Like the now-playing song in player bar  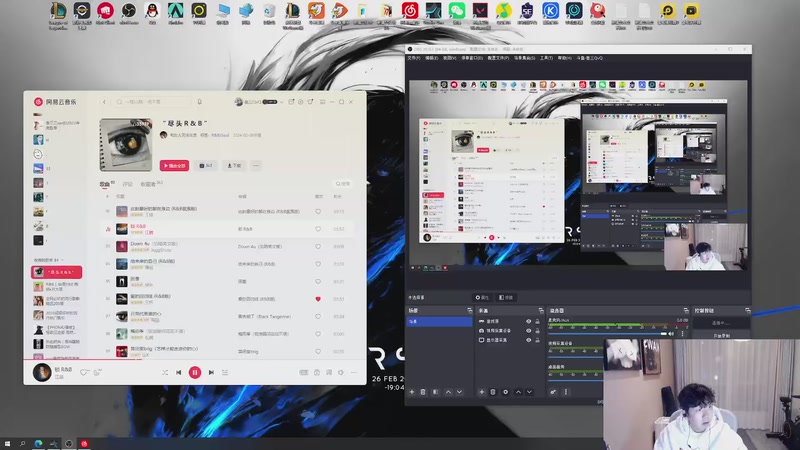tap(84, 372)
